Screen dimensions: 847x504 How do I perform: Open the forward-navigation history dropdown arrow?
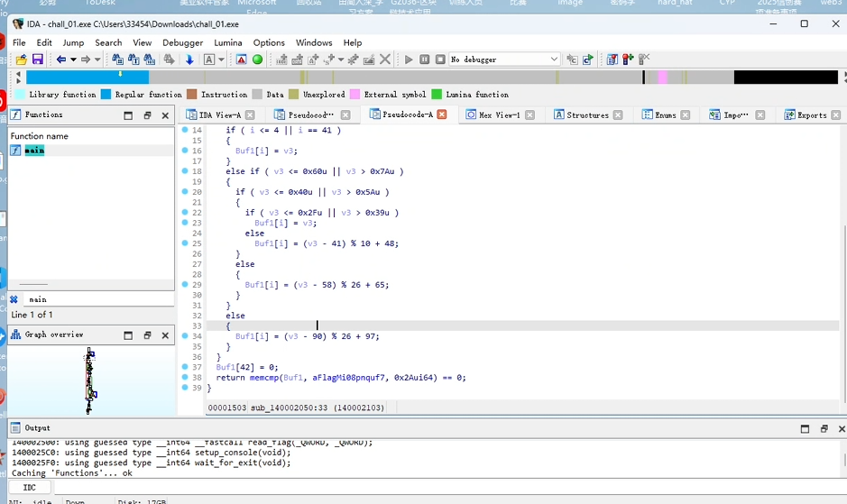(97, 60)
